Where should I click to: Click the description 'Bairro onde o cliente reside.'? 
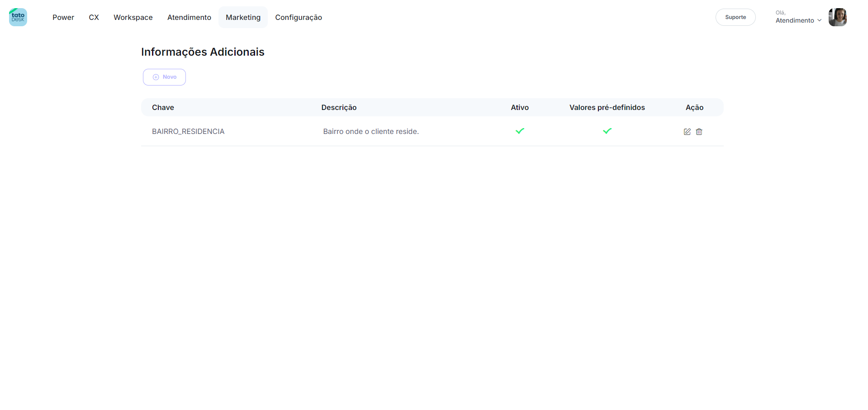click(371, 131)
